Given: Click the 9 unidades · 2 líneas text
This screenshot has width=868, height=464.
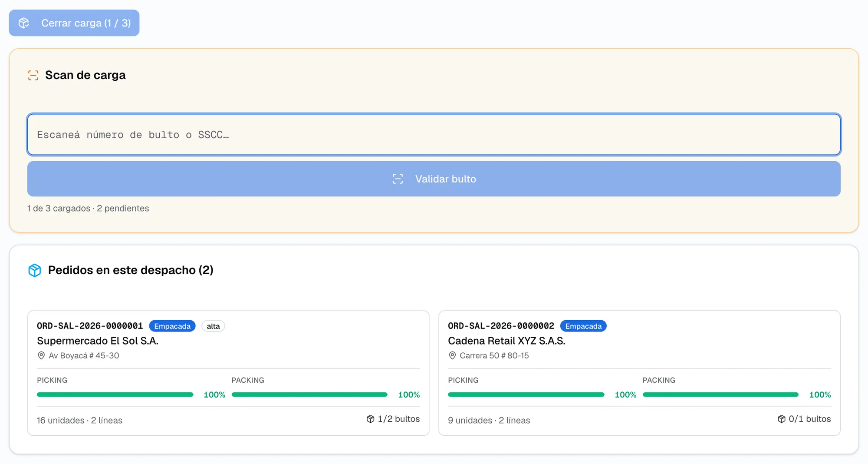Looking at the screenshot, I should tap(489, 420).
